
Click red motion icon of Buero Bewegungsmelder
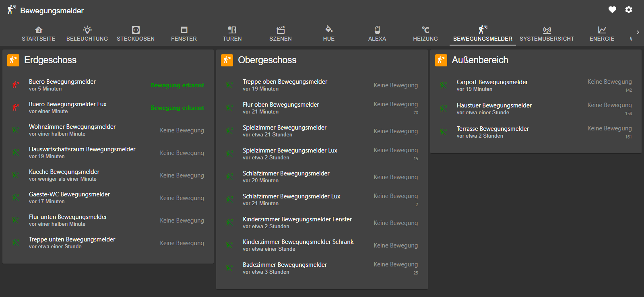tap(16, 85)
